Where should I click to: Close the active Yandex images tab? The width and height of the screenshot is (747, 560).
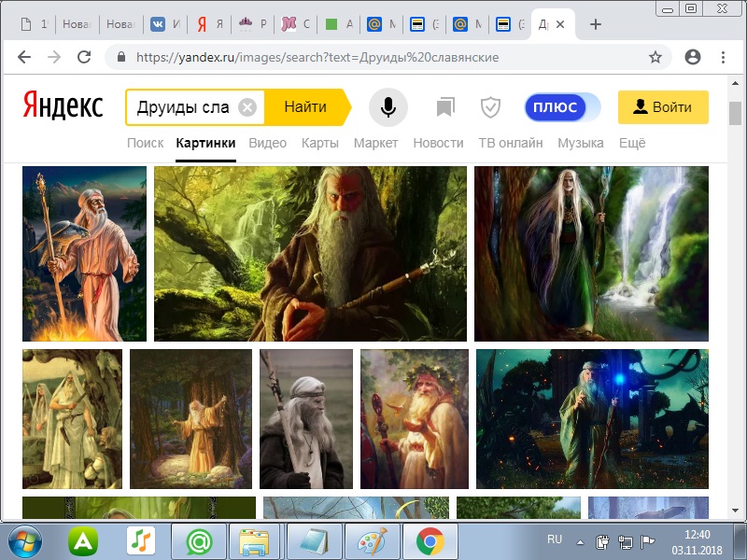coord(561,24)
